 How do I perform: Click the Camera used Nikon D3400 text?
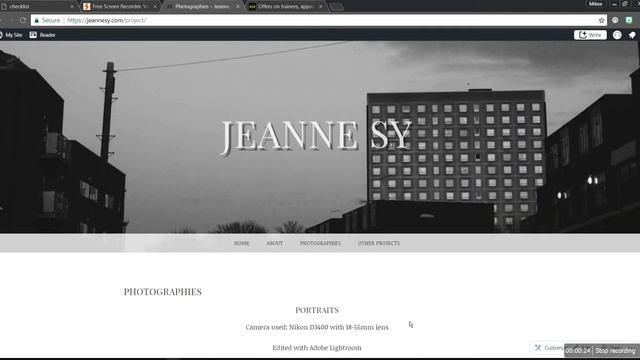[317, 327]
